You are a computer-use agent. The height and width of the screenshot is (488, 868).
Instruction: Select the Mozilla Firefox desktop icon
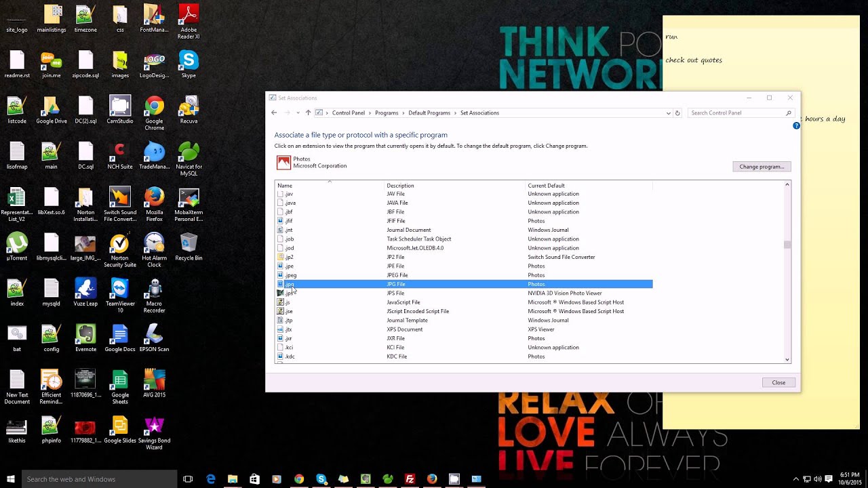click(154, 204)
